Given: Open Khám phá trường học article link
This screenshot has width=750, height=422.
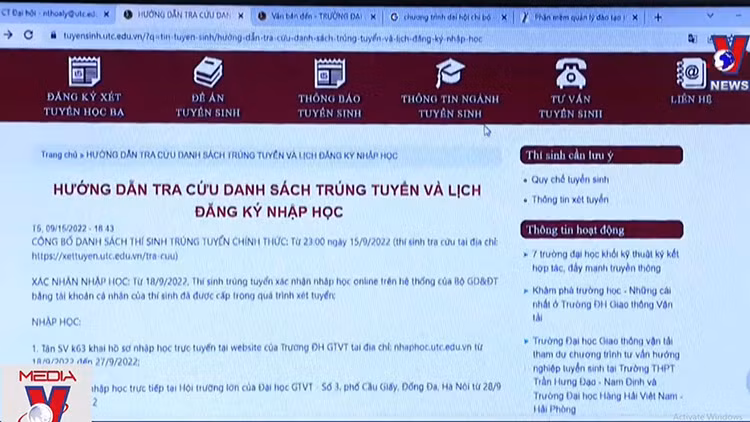Looking at the screenshot, I should coord(603,304).
